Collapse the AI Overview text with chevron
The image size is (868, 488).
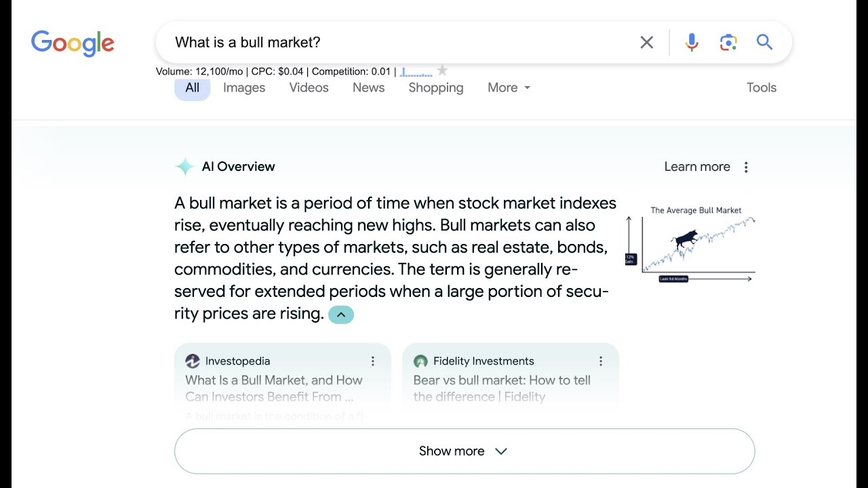341,314
